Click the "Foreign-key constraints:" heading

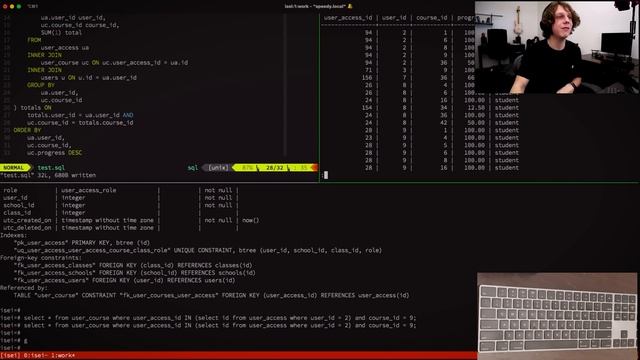pos(41,258)
